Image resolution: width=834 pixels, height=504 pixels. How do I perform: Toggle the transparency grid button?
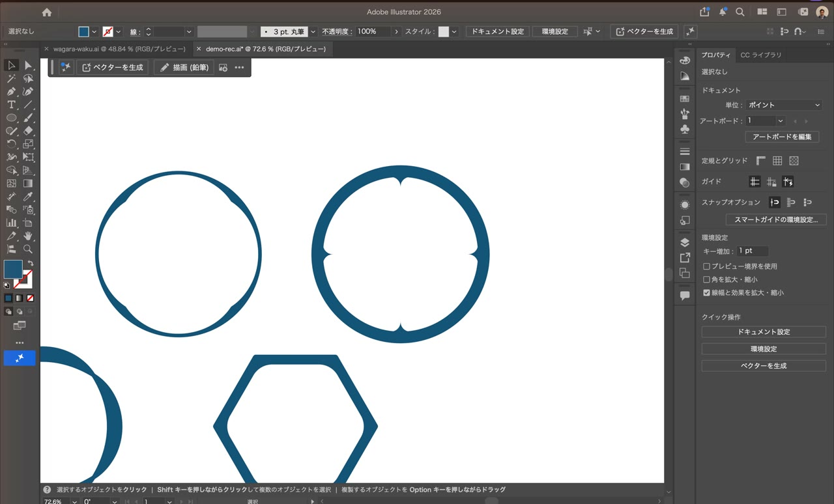point(794,161)
